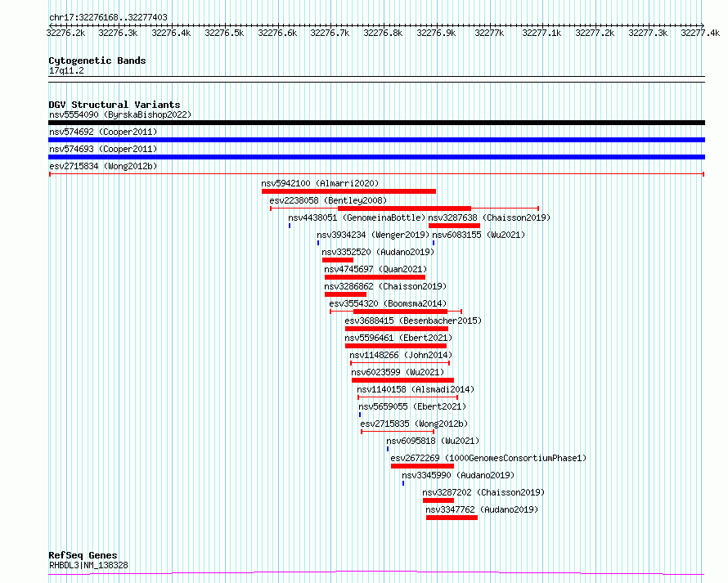
Task: Click the Cytogenetic Bands track title
Action: click(97, 61)
